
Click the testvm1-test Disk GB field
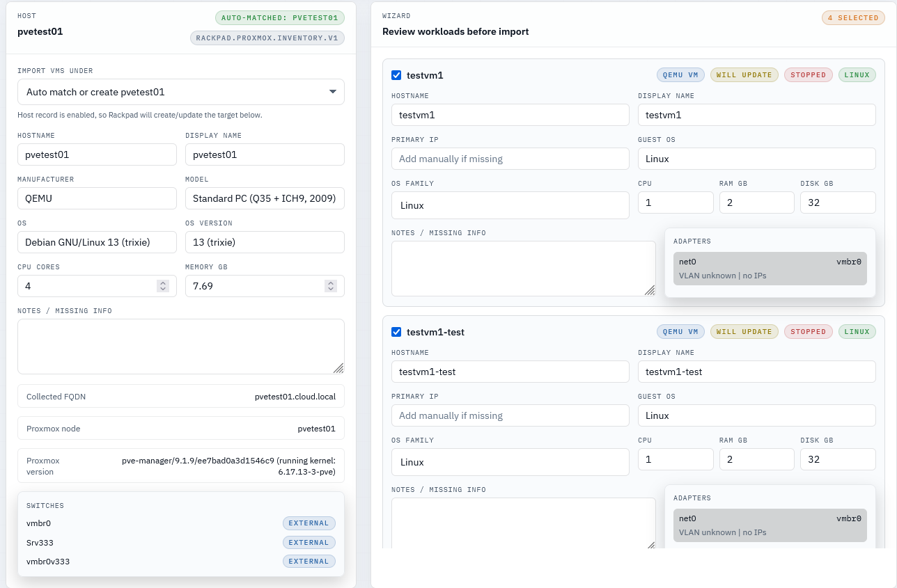coord(838,459)
